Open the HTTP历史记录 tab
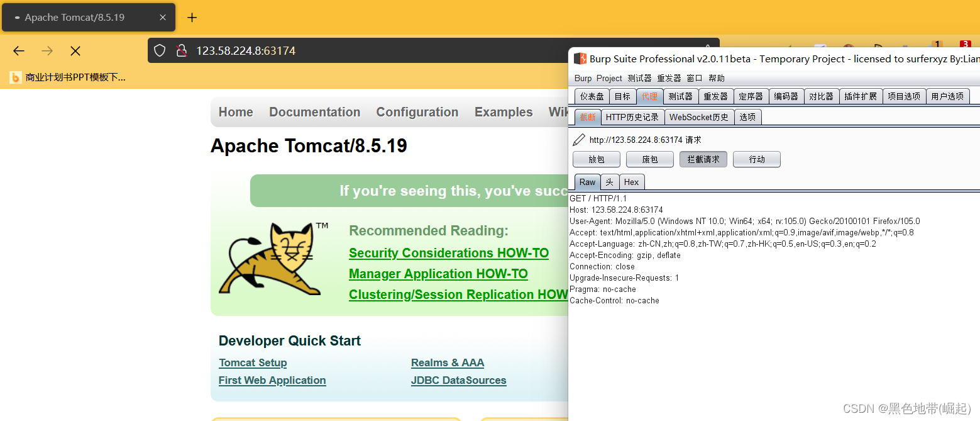 (632, 116)
